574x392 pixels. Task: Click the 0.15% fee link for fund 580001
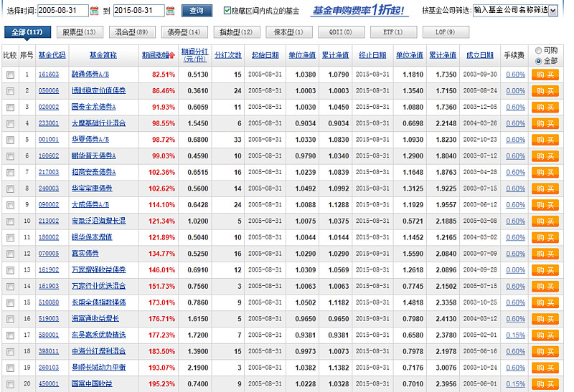click(x=515, y=335)
